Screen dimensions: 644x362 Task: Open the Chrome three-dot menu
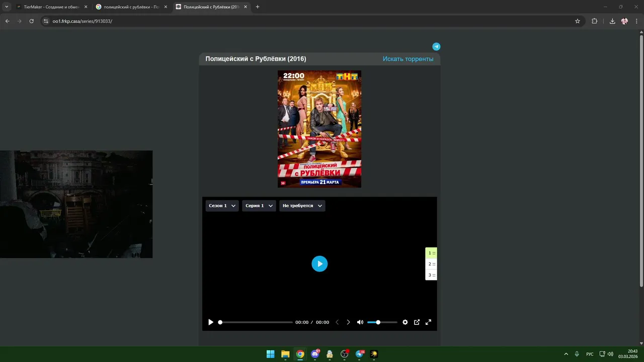click(636, 21)
